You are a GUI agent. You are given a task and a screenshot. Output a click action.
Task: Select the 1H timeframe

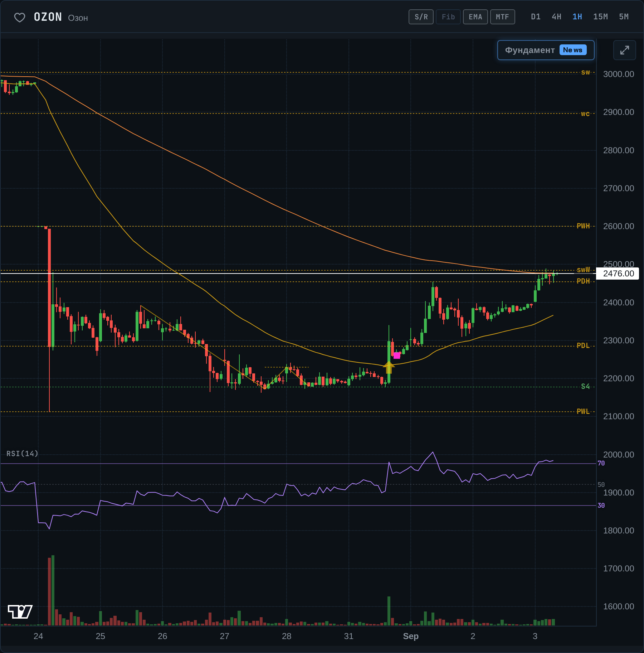[577, 17]
